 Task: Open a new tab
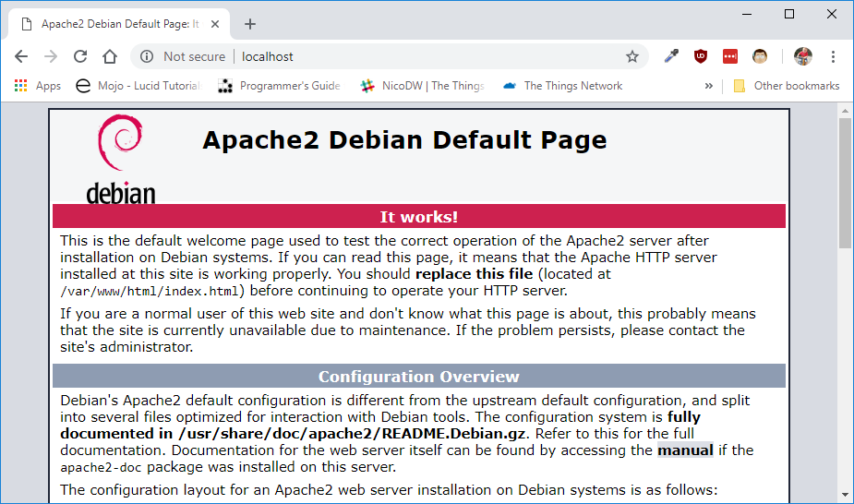point(250,24)
